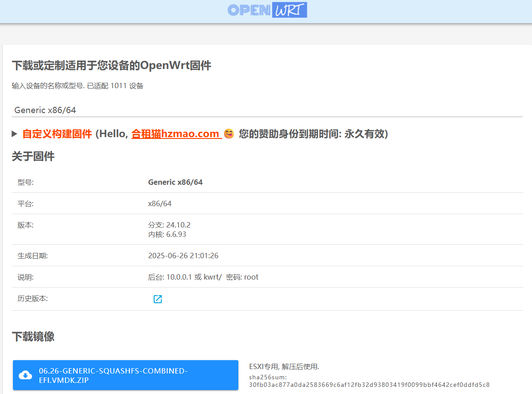This screenshot has width=532, height=394.
Task: Click the 平台: row label
Action: (25, 203)
